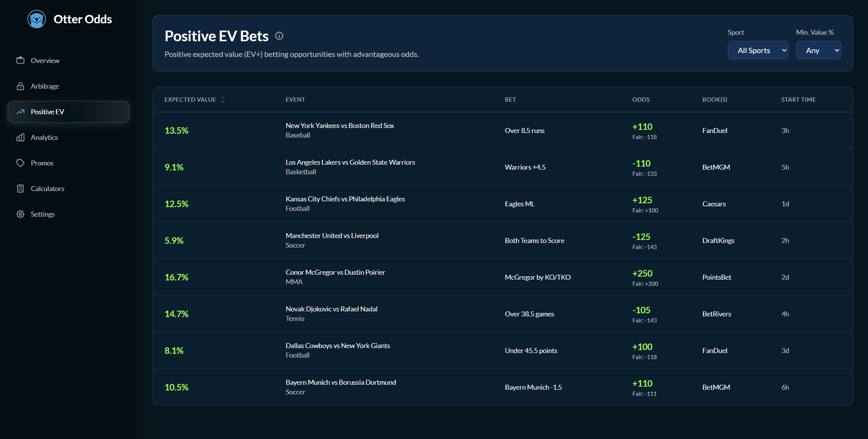
Task: Go to Overview page
Action: pos(68,60)
